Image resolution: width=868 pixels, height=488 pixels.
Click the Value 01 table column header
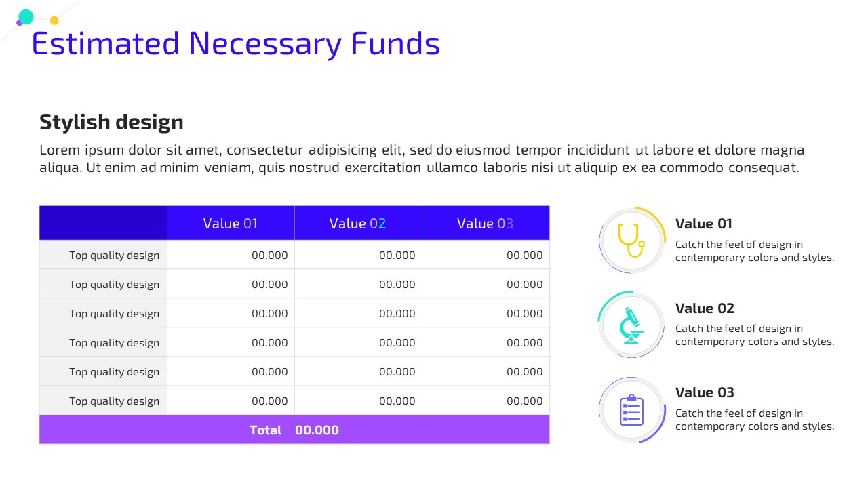(x=231, y=223)
